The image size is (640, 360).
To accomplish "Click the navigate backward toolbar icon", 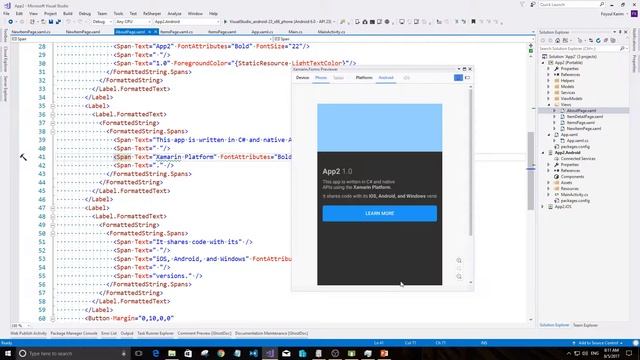I will (11, 22).
